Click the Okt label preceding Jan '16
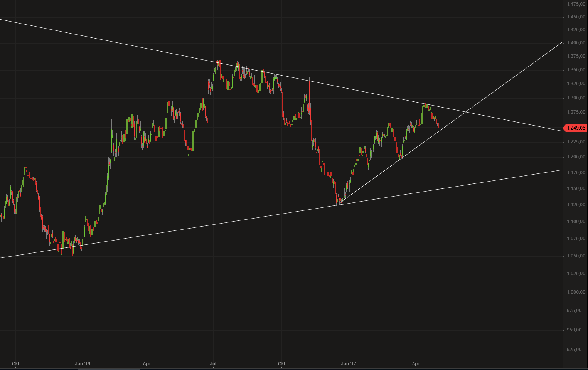The height and width of the screenshot is (370, 588). pyautogui.click(x=15, y=364)
